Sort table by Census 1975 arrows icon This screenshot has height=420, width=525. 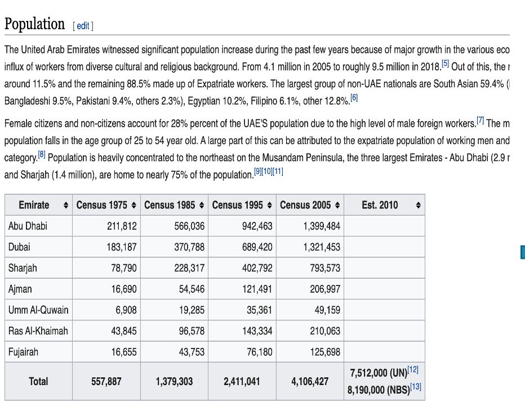(x=134, y=205)
